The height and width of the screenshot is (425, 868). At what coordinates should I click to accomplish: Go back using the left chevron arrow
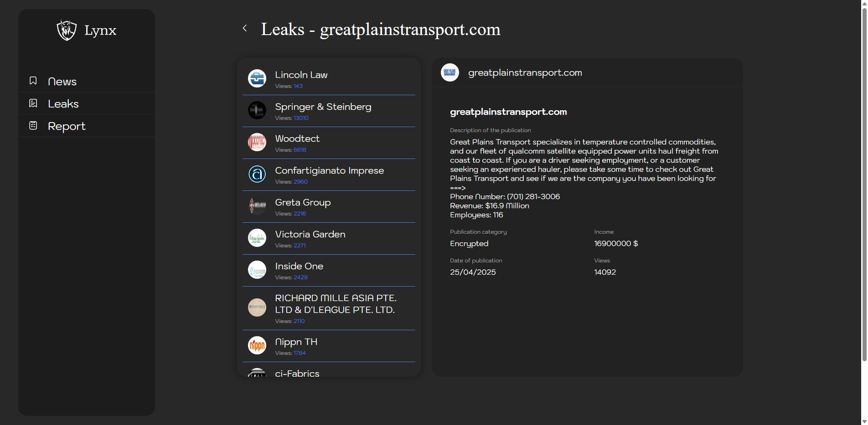tap(245, 28)
